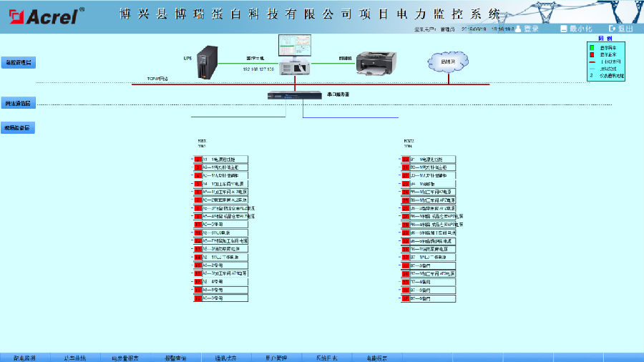Image resolution: width=644 pixels, height=362 pixels.
Task: Click red status indicator number 9
Action: pos(198,216)
